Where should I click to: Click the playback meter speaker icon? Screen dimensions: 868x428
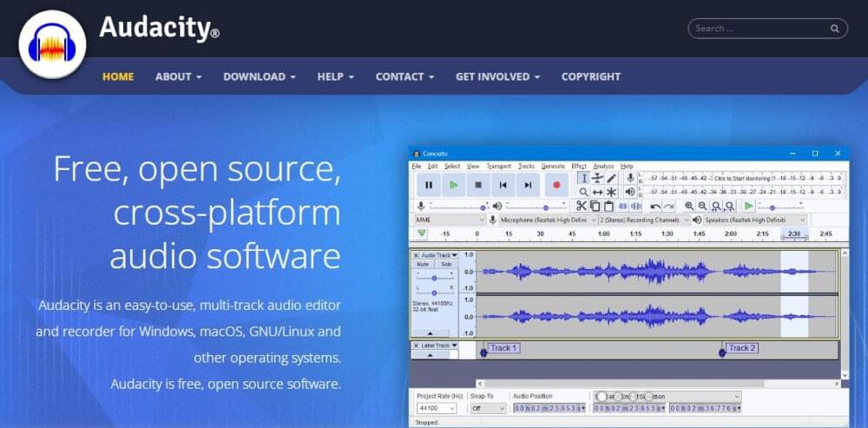630,192
